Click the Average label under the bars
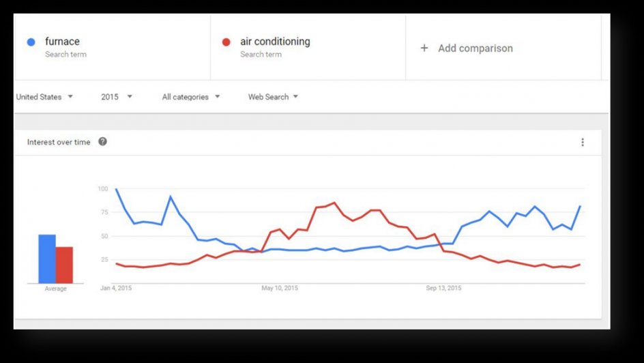 pos(56,289)
